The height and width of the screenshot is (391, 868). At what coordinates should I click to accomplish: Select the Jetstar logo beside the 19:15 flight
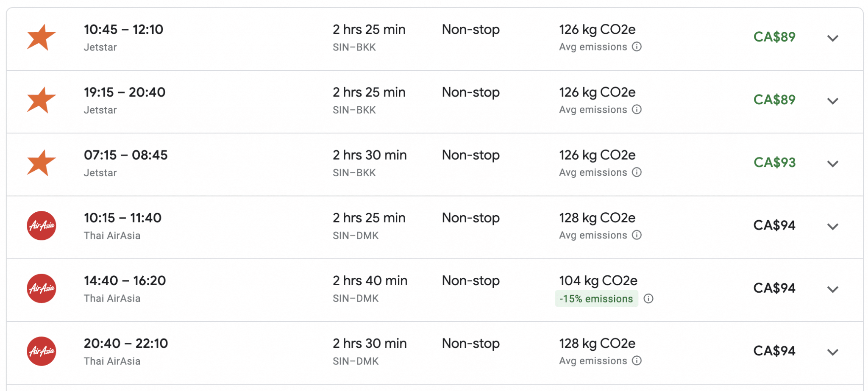coord(42,100)
